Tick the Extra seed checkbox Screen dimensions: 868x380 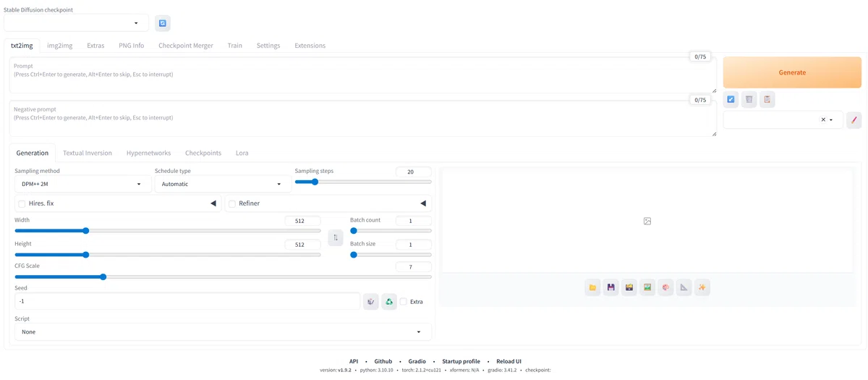tap(404, 302)
